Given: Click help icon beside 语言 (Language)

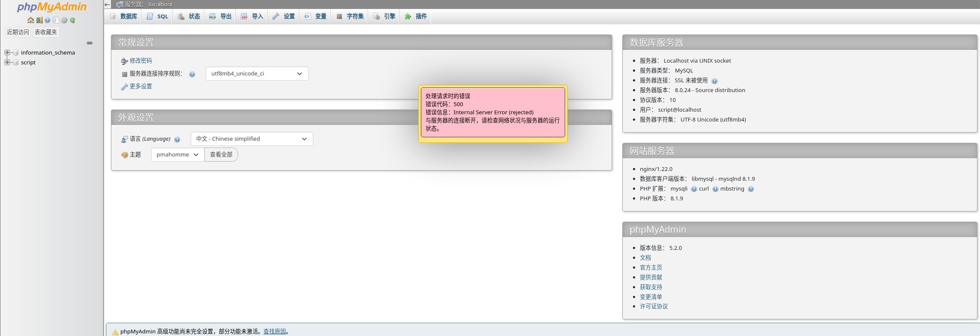Looking at the screenshot, I should (x=177, y=139).
